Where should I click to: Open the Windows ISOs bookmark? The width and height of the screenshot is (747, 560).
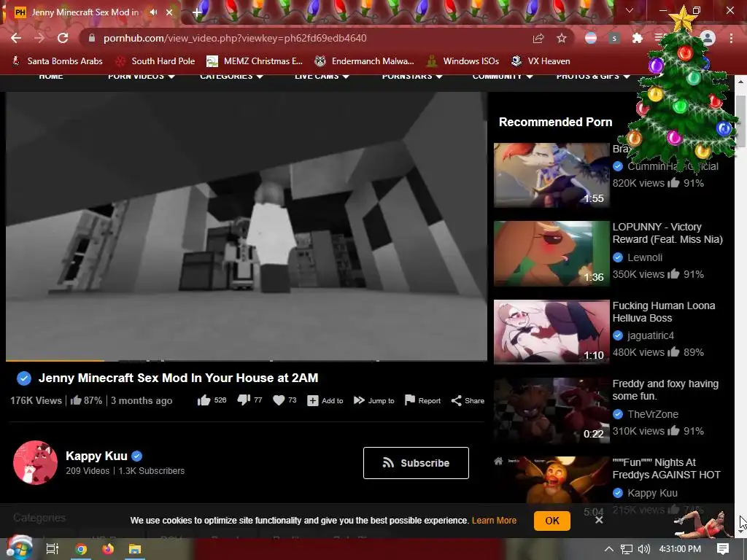pos(463,61)
